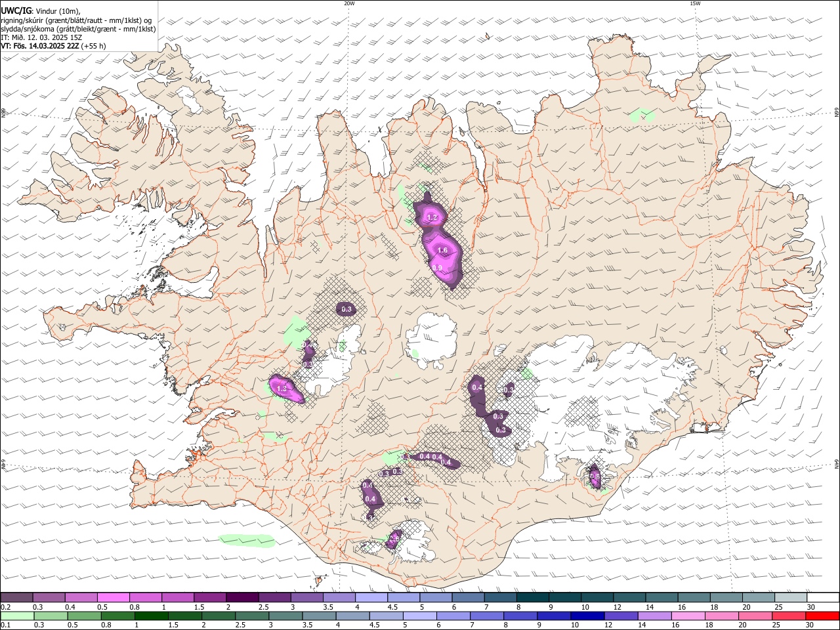Pick dark teal snow swatch between 8 and 9

click(532, 597)
